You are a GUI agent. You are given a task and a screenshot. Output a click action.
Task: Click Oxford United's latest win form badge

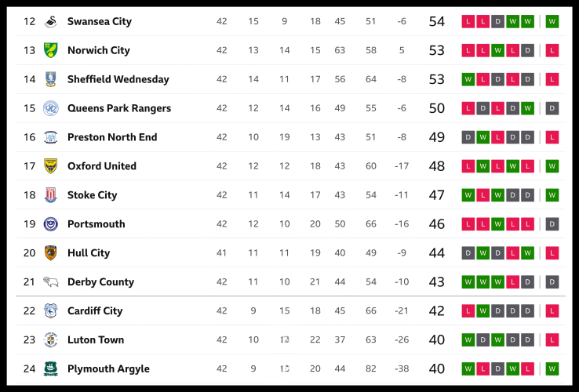pyautogui.click(x=552, y=166)
